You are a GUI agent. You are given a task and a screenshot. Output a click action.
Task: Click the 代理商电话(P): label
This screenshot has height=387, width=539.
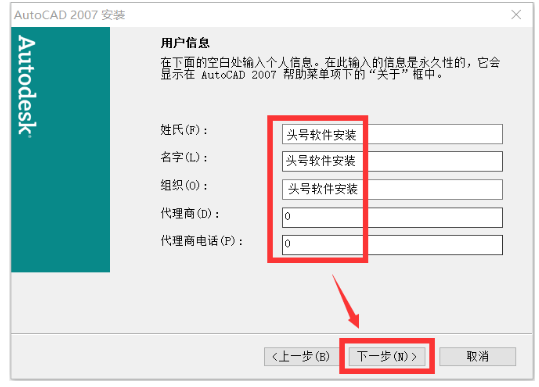(202, 241)
